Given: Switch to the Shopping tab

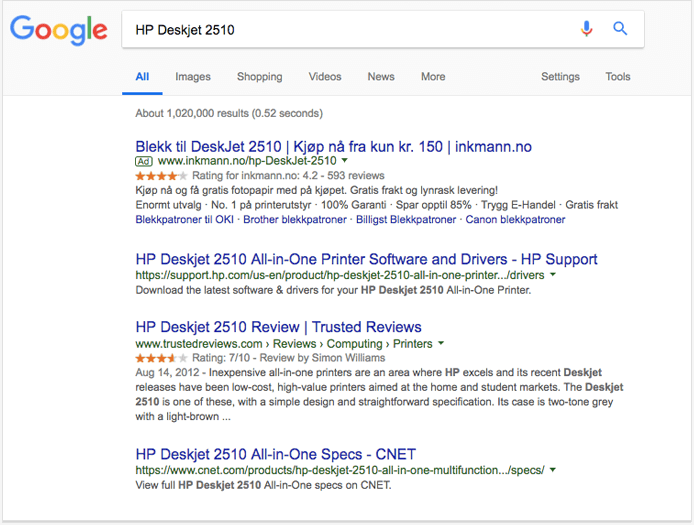Looking at the screenshot, I should pos(259,77).
